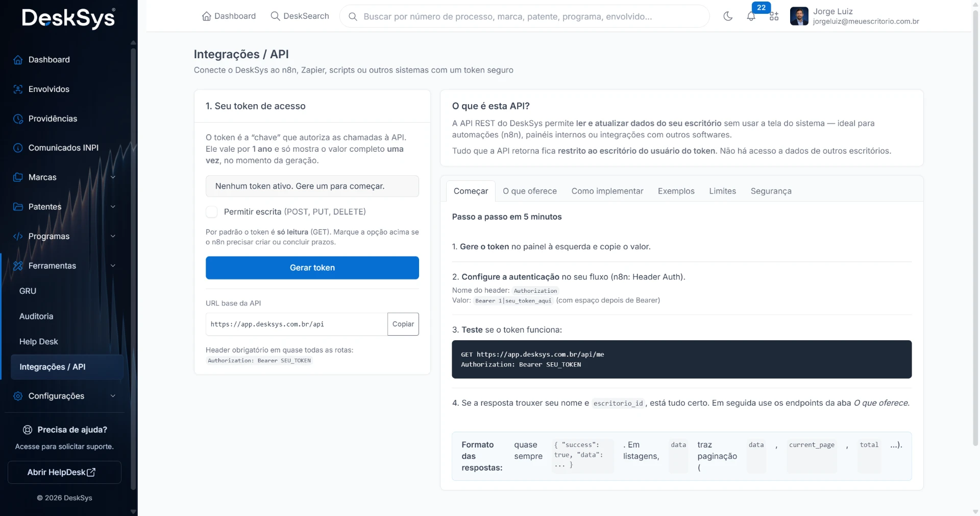Click the Configurações gear icon
980x516 pixels.
pos(18,396)
